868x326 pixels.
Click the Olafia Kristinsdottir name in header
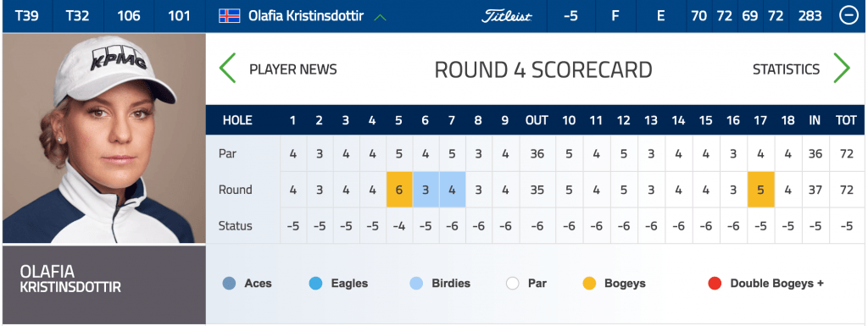306,16
